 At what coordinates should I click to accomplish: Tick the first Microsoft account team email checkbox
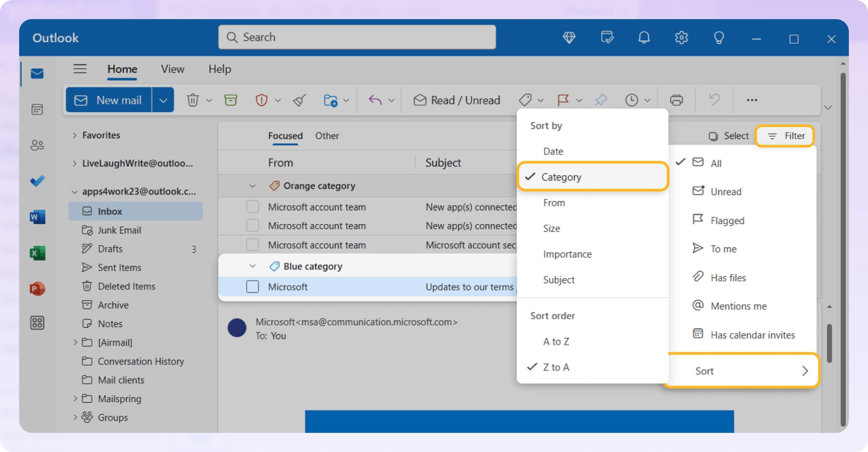[x=252, y=207]
